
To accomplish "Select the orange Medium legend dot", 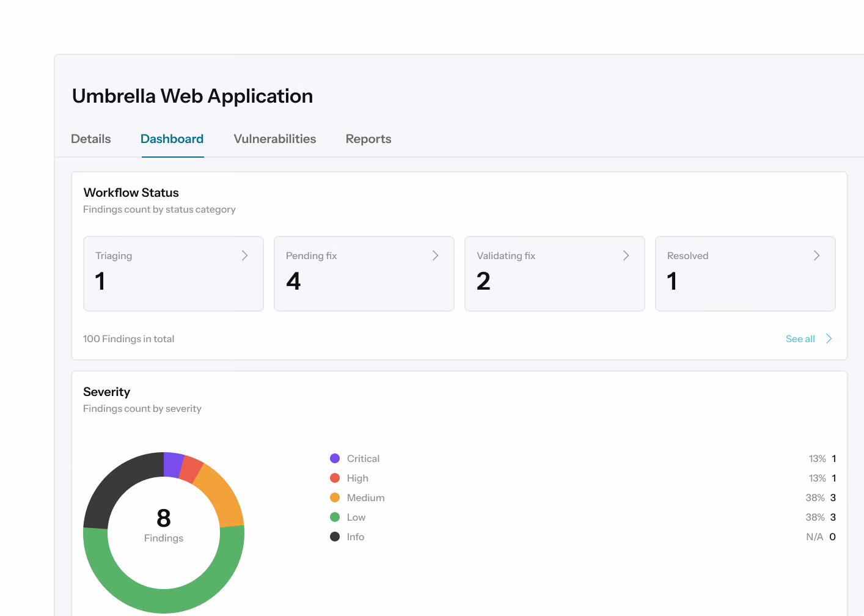I will pyautogui.click(x=335, y=497).
